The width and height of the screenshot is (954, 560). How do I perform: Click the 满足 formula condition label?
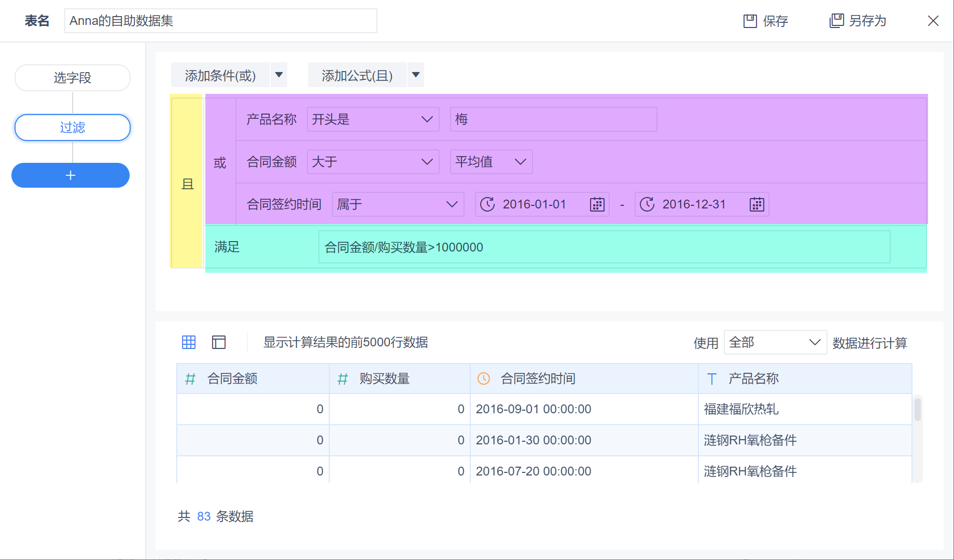coord(227,247)
